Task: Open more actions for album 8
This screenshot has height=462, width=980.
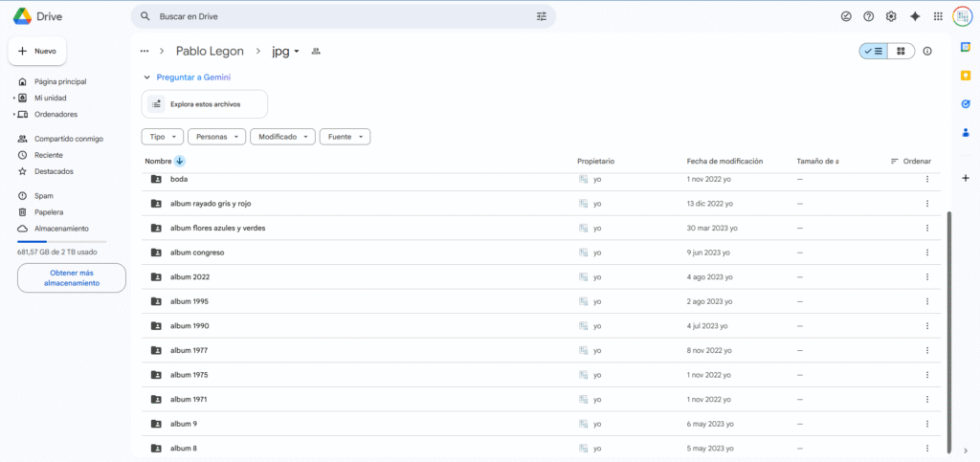Action: (x=927, y=449)
